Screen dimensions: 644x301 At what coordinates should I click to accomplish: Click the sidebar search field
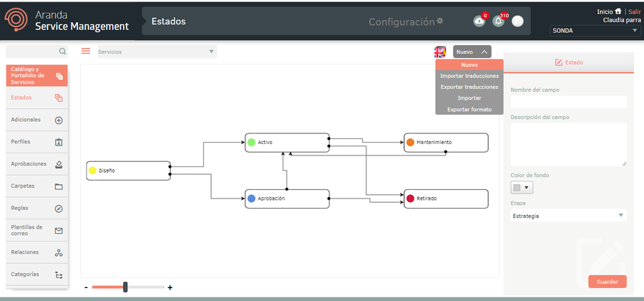click(37, 52)
